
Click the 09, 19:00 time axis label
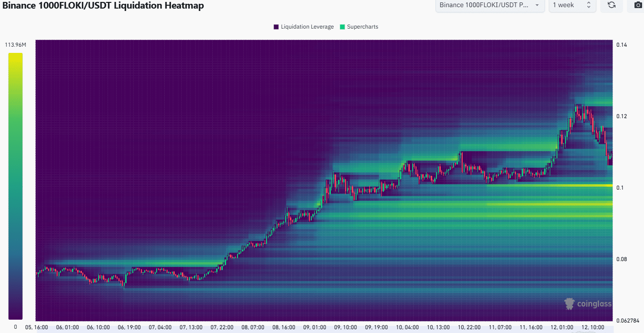[x=376, y=328]
